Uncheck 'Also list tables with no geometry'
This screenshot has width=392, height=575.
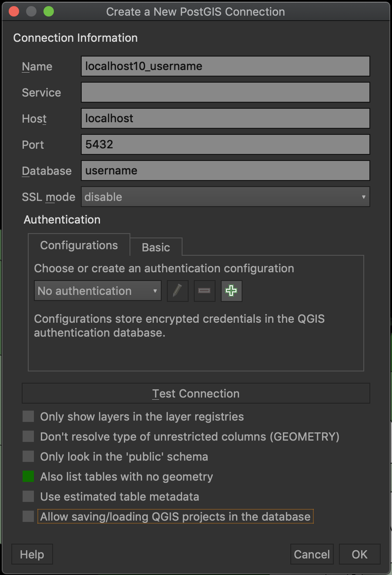[x=28, y=477]
